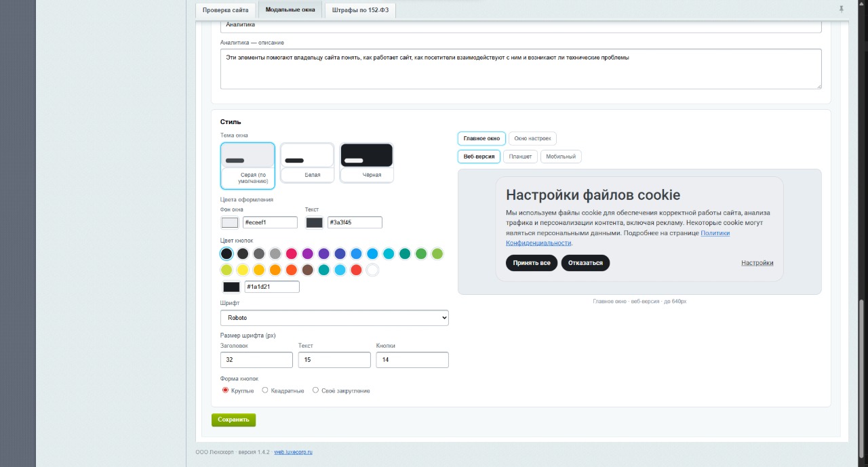Switch preview to Планшет
This screenshot has width=868, height=467.
pos(520,157)
